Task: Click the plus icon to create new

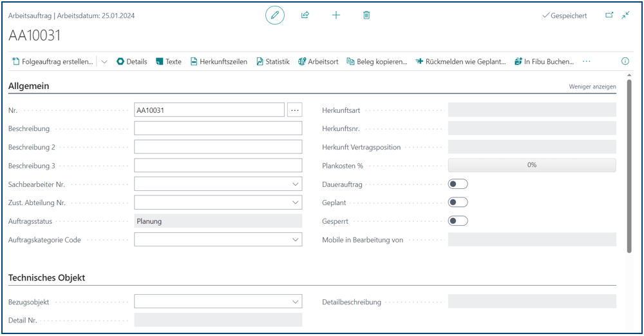Action: pyautogui.click(x=336, y=15)
